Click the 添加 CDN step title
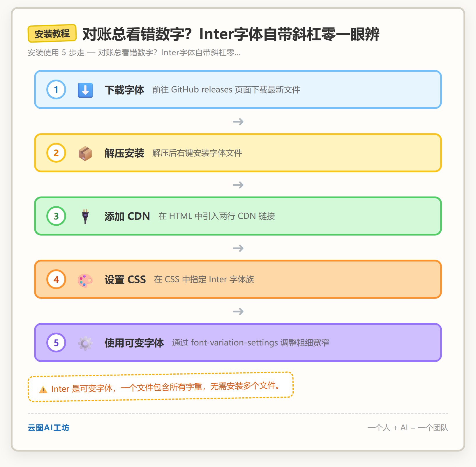 127,216
